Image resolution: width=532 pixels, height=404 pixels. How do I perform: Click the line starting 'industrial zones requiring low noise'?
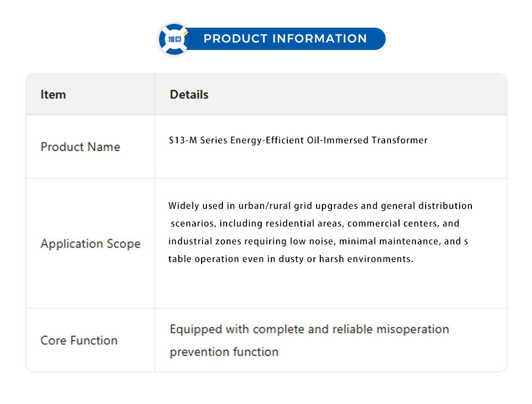tap(318, 241)
